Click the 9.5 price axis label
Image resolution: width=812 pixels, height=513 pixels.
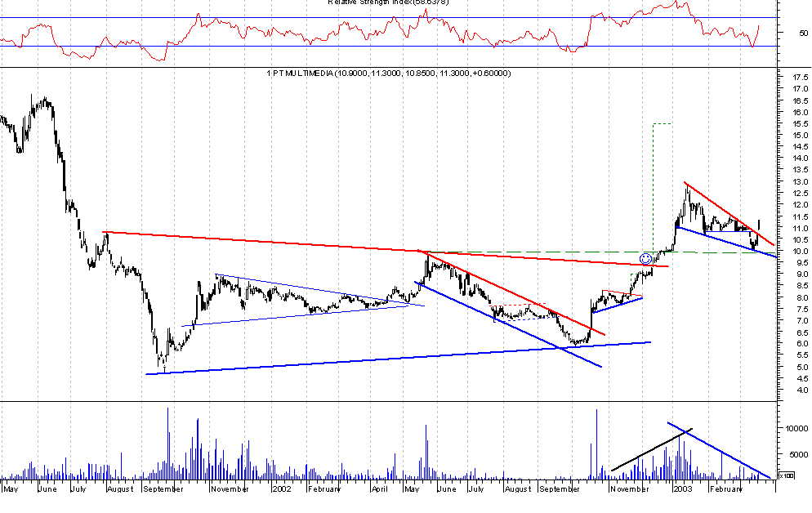(803, 263)
